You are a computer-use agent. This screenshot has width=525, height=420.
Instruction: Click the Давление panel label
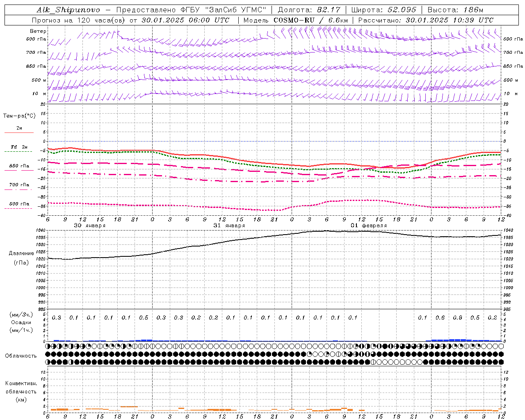pos(21,253)
